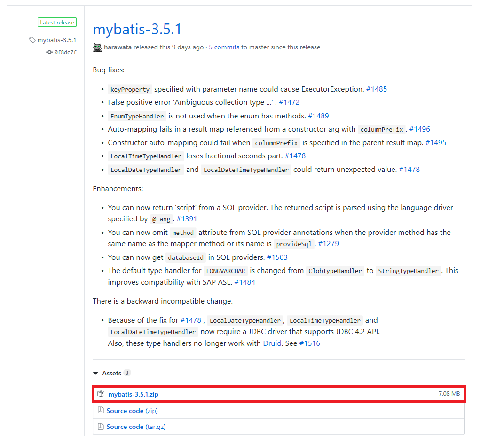Click the tag icon beside mybatis-3.5.1
The height and width of the screenshot is (436, 504).
[32, 40]
